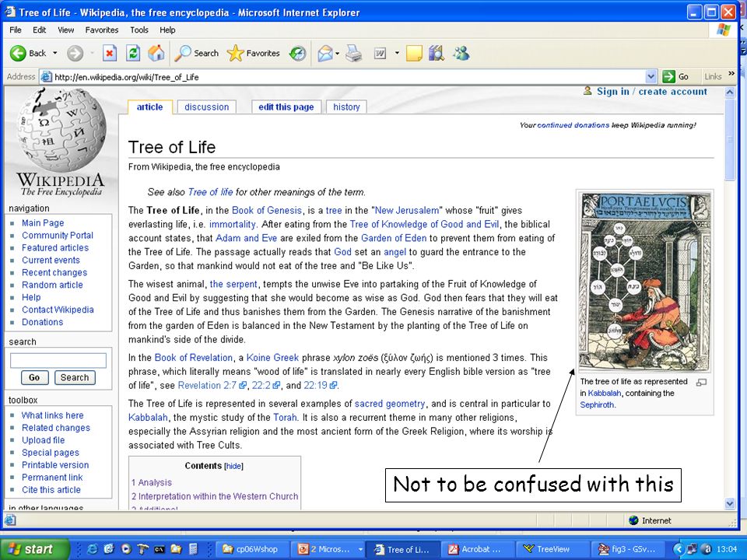Screen dimensions: 747x560
Task: Click the Research books icon
Action: pyautogui.click(x=436, y=54)
